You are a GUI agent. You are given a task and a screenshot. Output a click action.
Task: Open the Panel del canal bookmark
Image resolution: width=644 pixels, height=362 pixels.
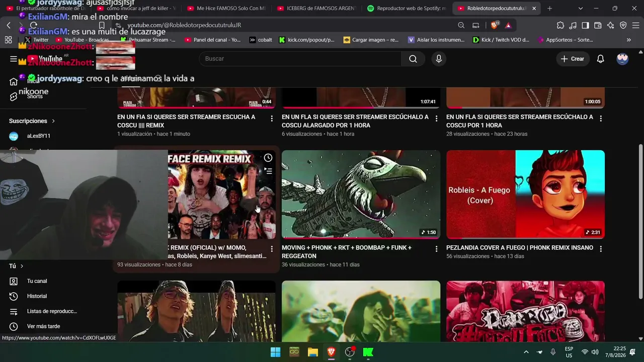[x=213, y=40]
